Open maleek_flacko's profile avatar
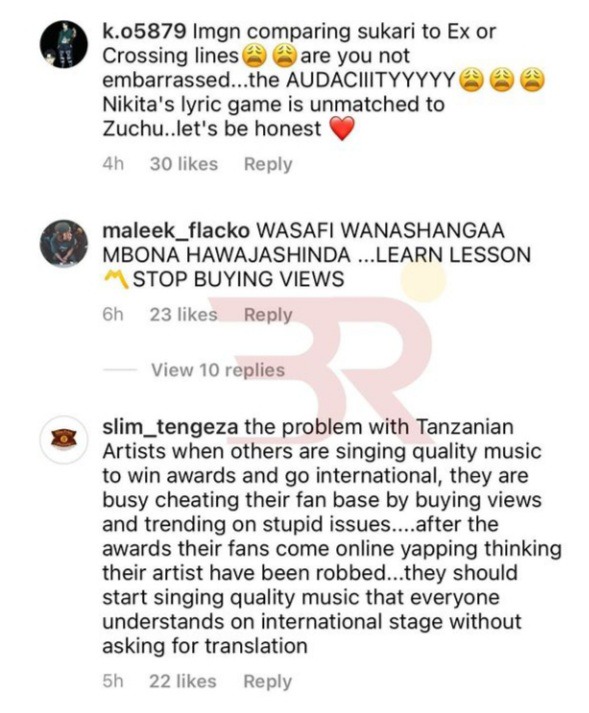This screenshot has height=713, width=589. point(64,244)
